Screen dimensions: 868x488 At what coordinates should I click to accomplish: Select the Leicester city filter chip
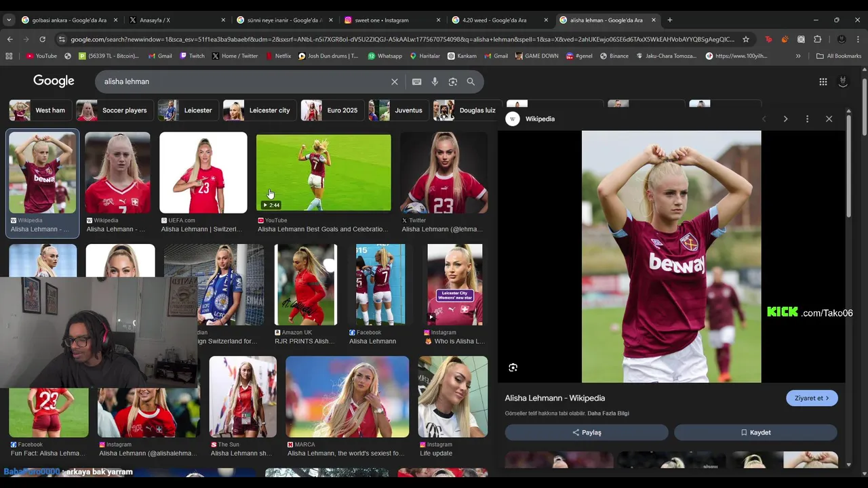pyautogui.click(x=259, y=110)
